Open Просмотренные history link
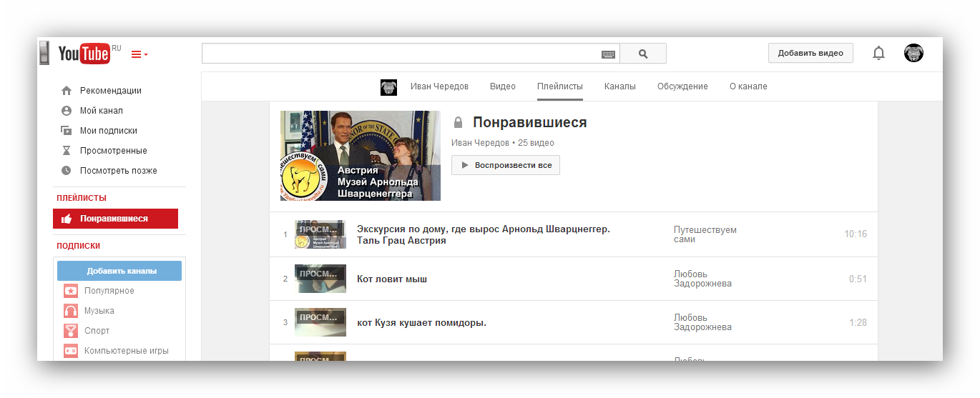 pyautogui.click(x=114, y=151)
